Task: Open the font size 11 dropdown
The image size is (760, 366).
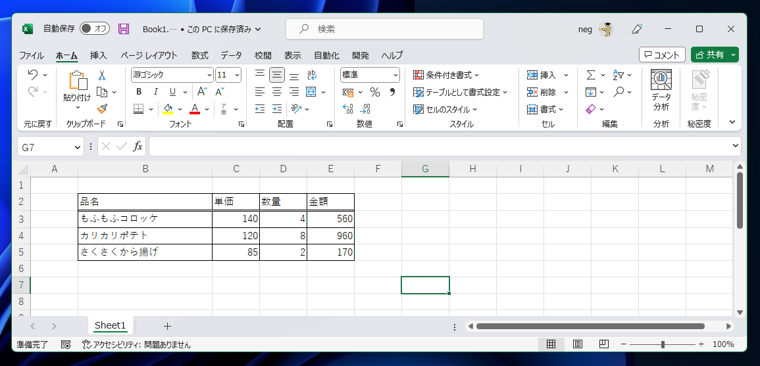Action: click(x=237, y=75)
